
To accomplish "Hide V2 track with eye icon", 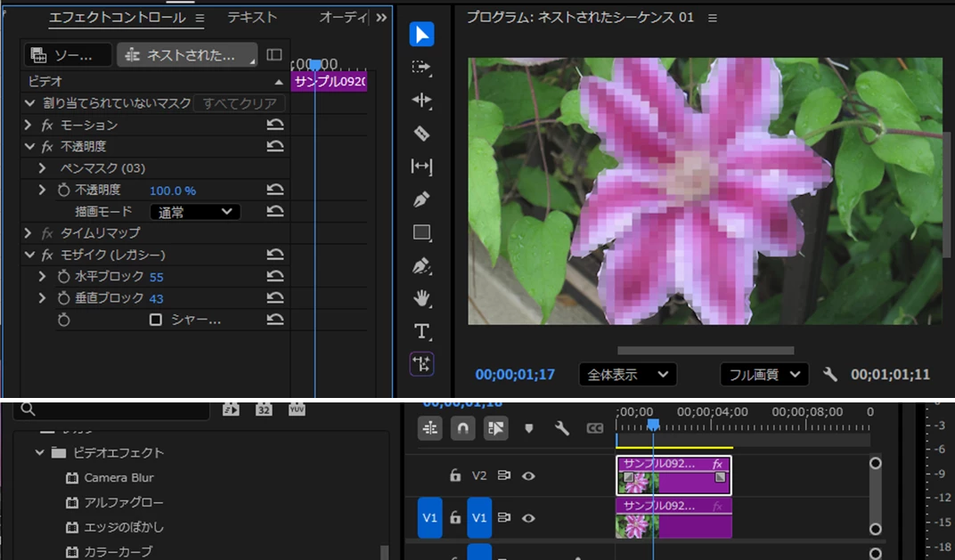I will click(x=528, y=476).
